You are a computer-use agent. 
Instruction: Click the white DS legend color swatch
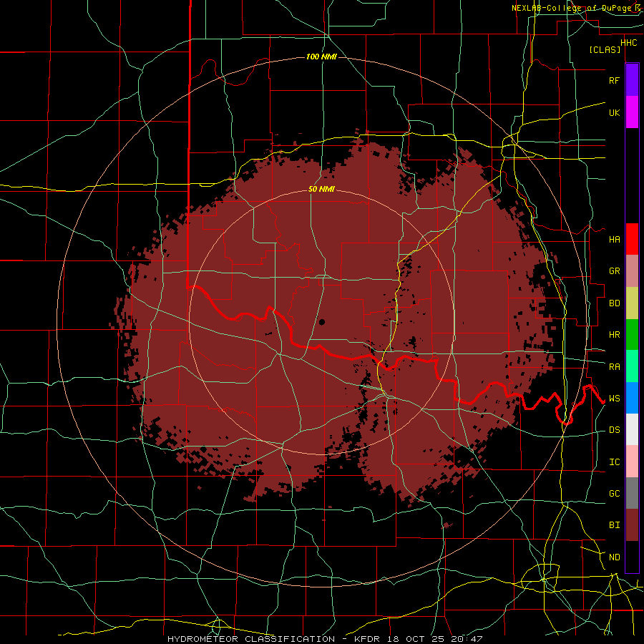coord(632,429)
